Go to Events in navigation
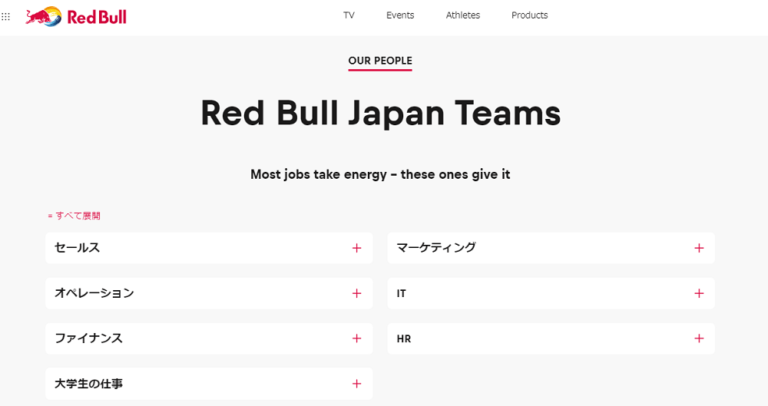 pyautogui.click(x=400, y=16)
